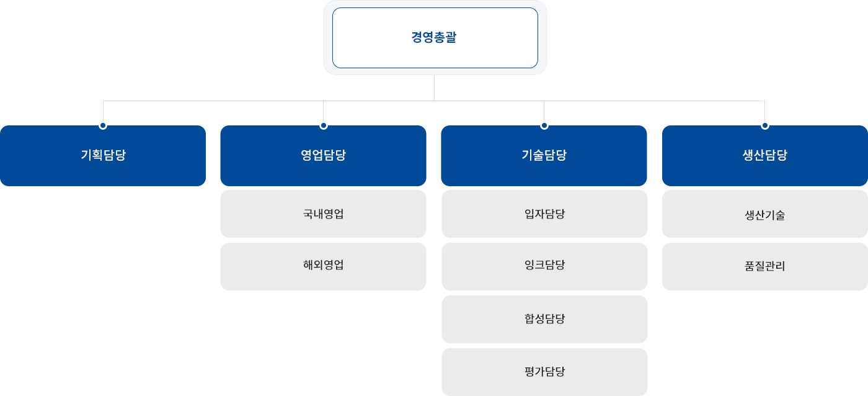868x396 pixels.
Task: Open the 입자담당 team box
Action: click(x=544, y=214)
